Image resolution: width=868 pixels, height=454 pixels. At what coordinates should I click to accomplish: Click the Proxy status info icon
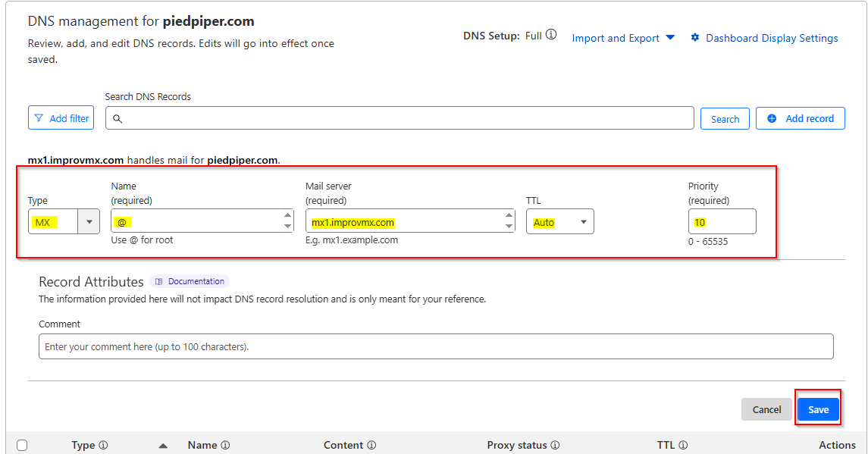[x=555, y=446]
